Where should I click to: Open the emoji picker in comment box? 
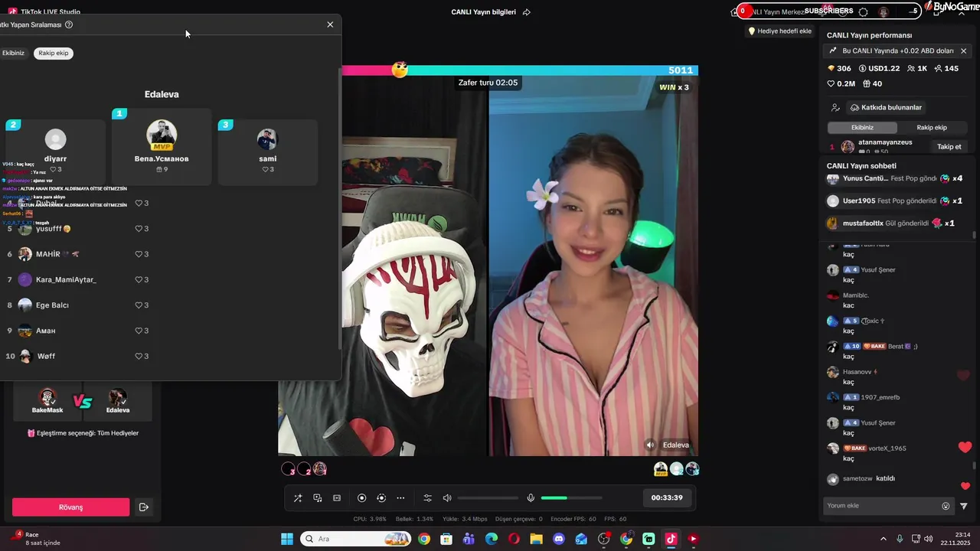[946, 506]
